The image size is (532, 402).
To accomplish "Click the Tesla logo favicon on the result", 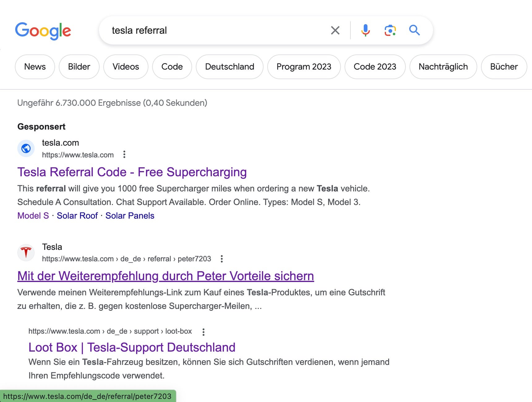I will coord(26,252).
